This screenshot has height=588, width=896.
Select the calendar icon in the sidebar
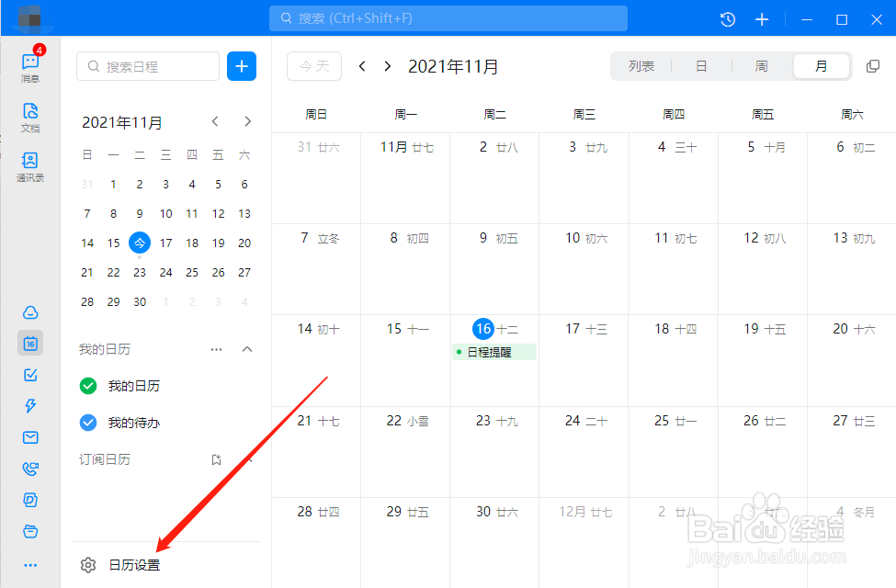click(30, 343)
